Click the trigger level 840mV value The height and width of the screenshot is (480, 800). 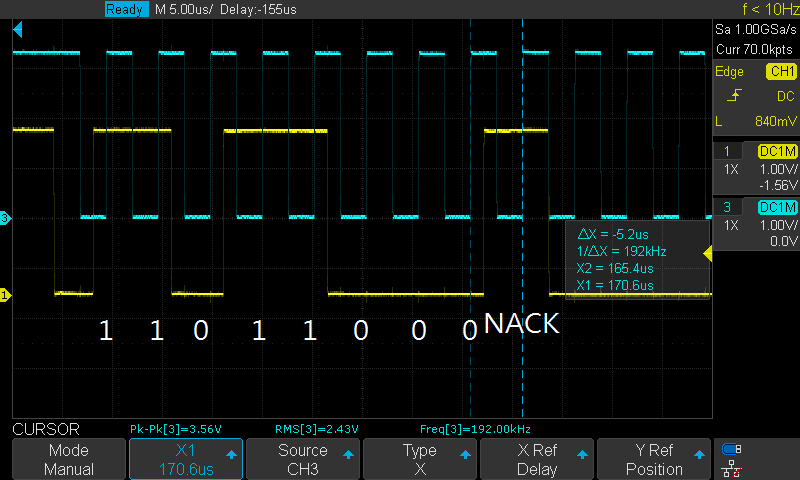tap(776, 121)
